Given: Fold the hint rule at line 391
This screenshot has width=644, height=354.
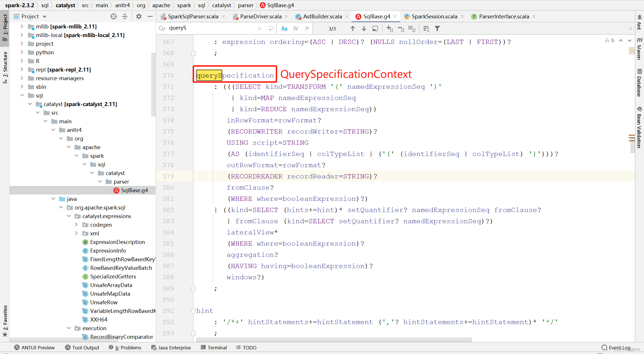Looking at the screenshot, I should click(193, 311).
